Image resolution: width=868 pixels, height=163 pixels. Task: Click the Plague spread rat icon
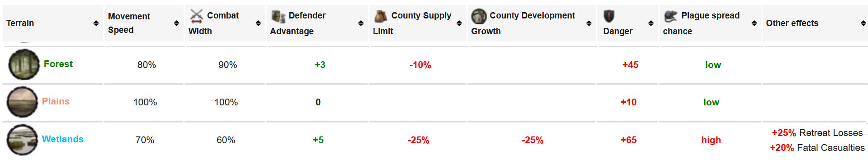(x=670, y=16)
